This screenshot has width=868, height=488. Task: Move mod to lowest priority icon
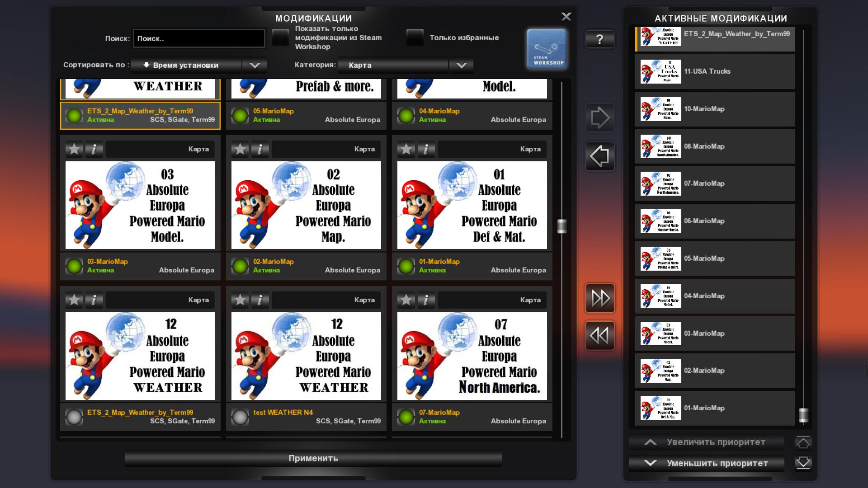click(x=803, y=463)
